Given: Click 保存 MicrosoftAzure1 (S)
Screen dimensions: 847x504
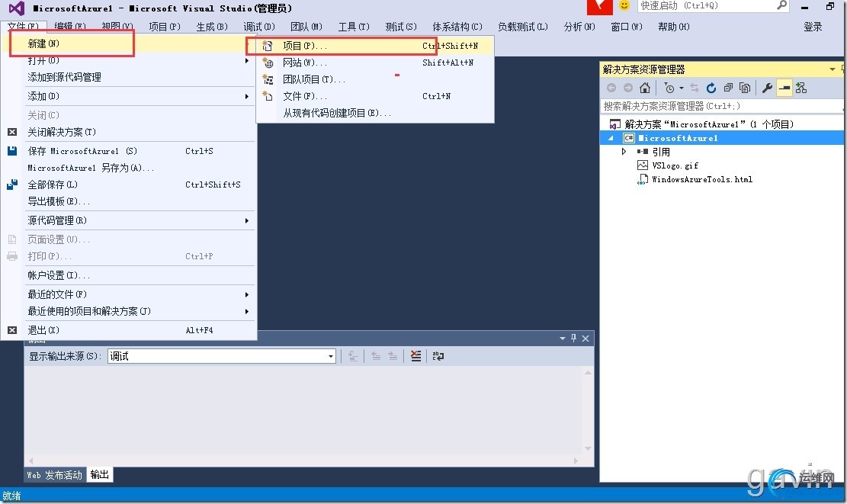Looking at the screenshot, I should 129,151.
